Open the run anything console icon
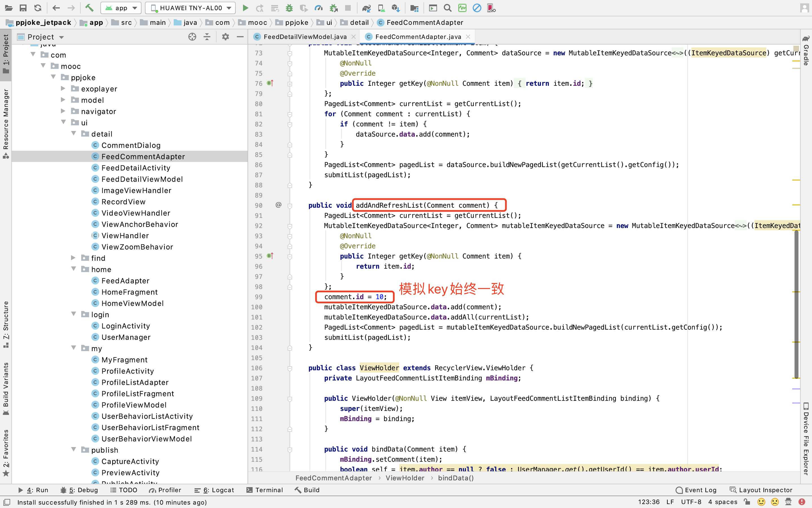 pos(433,8)
